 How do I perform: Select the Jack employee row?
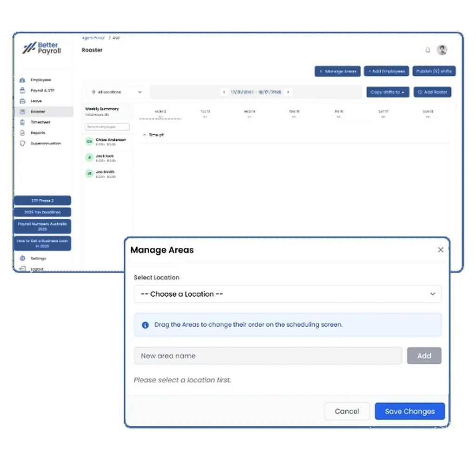point(107,158)
